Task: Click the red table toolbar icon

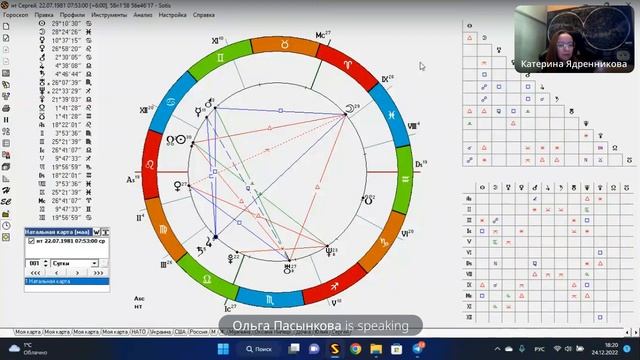Action: pos(6,155)
